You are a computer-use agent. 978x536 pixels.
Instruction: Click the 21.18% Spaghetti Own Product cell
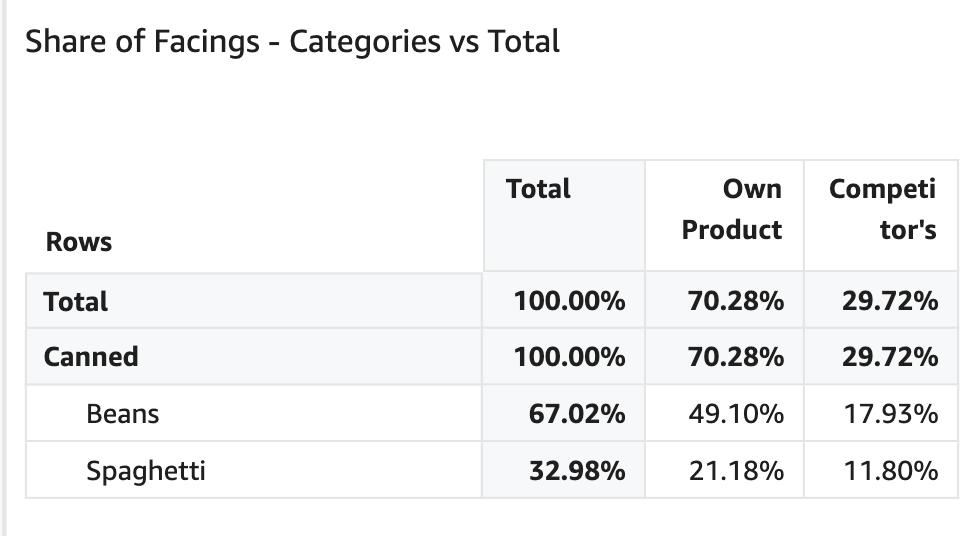735,470
